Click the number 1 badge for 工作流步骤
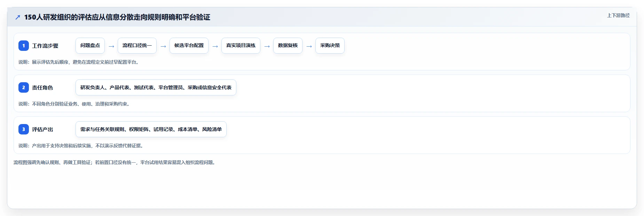The width and height of the screenshot is (644, 216). 24,46
